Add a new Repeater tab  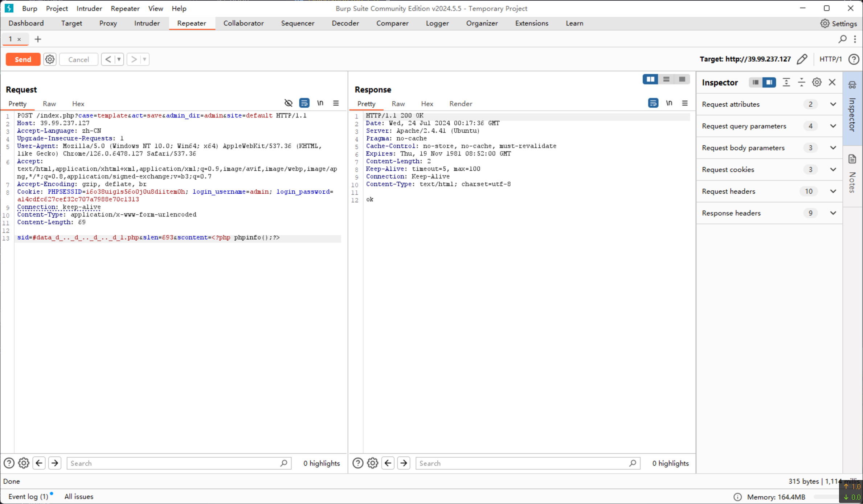[38, 39]
